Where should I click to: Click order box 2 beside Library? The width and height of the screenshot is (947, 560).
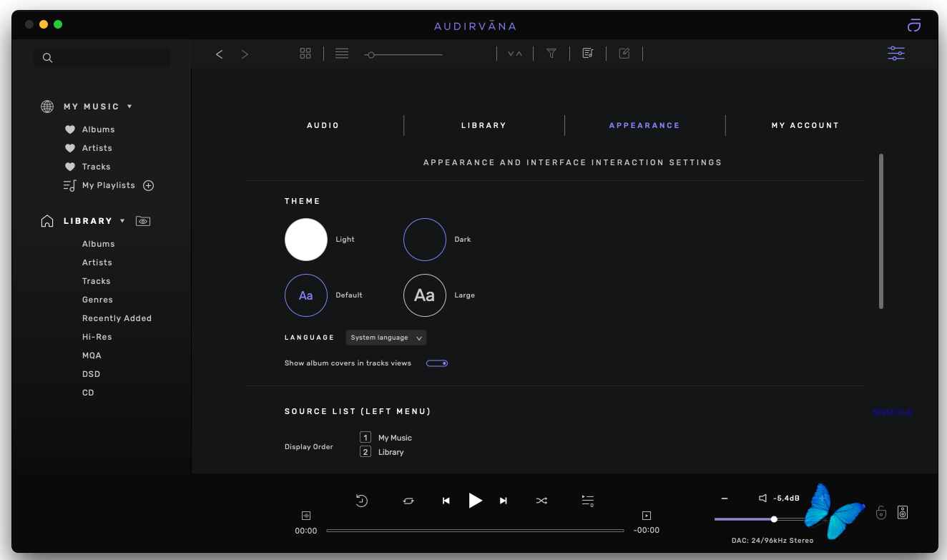click(365, 452)
